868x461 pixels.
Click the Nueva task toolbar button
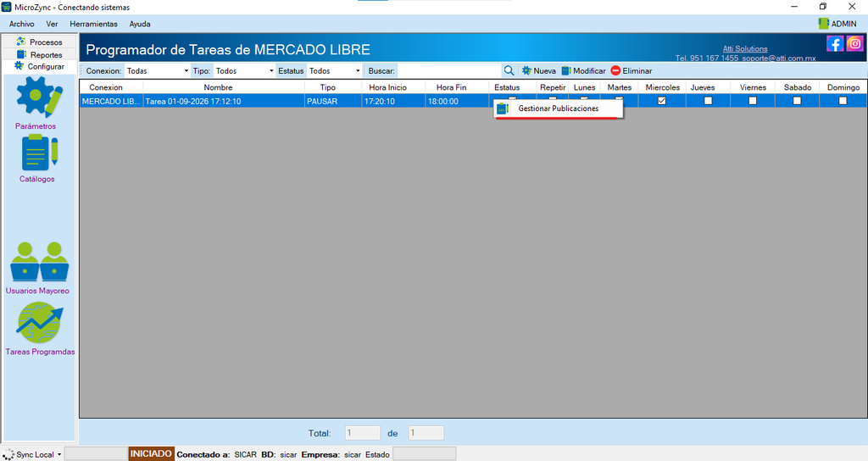click(x=538, y=71)
